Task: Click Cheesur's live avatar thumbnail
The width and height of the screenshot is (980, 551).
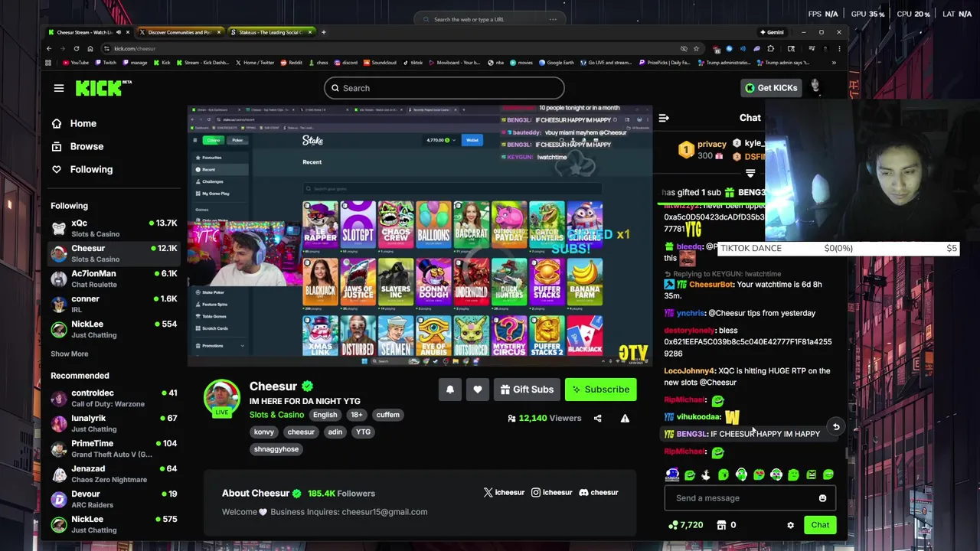Action: click(221, 398)
